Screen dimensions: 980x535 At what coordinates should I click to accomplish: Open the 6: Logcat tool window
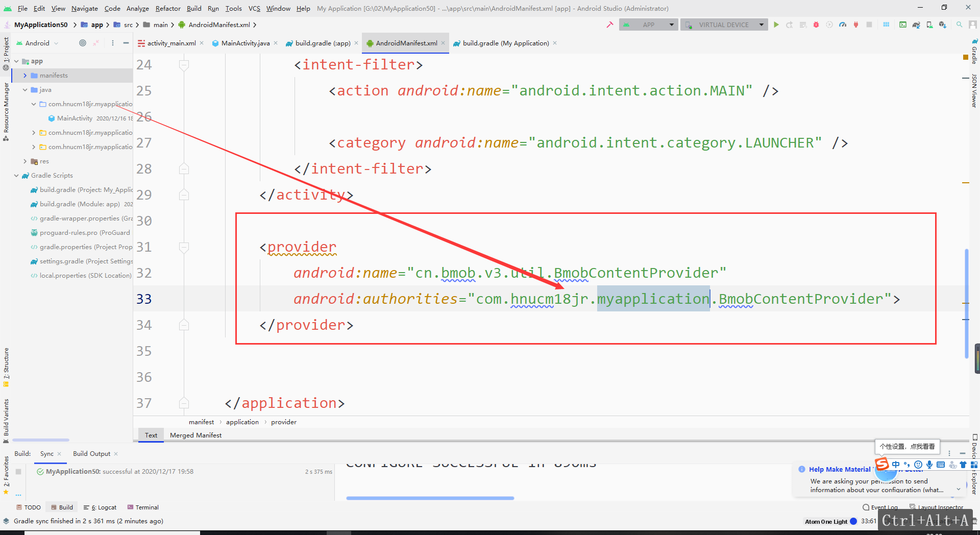click(x=100, y=507)
